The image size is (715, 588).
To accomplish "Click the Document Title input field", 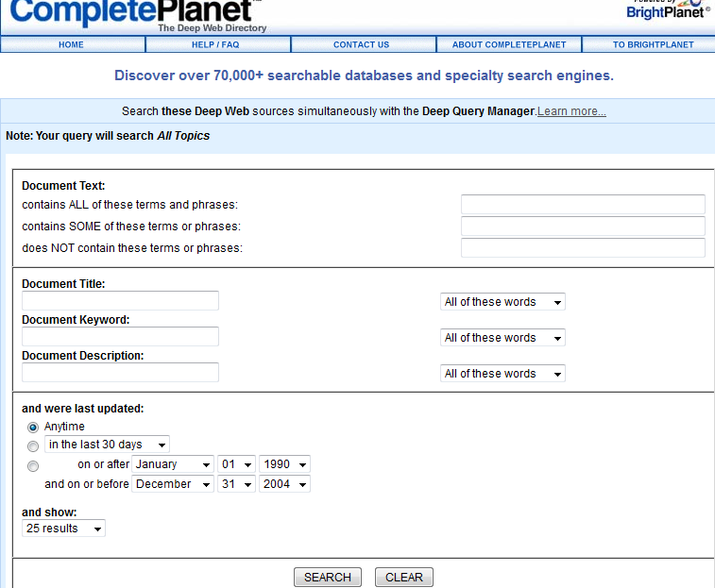I will (x=120, y=301).
